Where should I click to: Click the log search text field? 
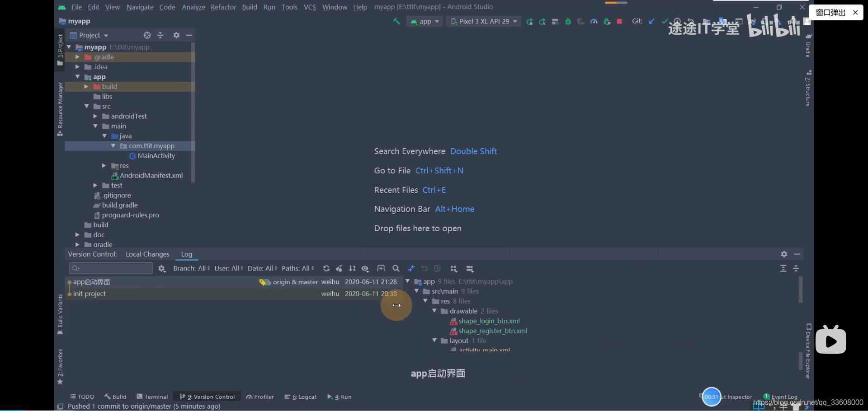111,268
